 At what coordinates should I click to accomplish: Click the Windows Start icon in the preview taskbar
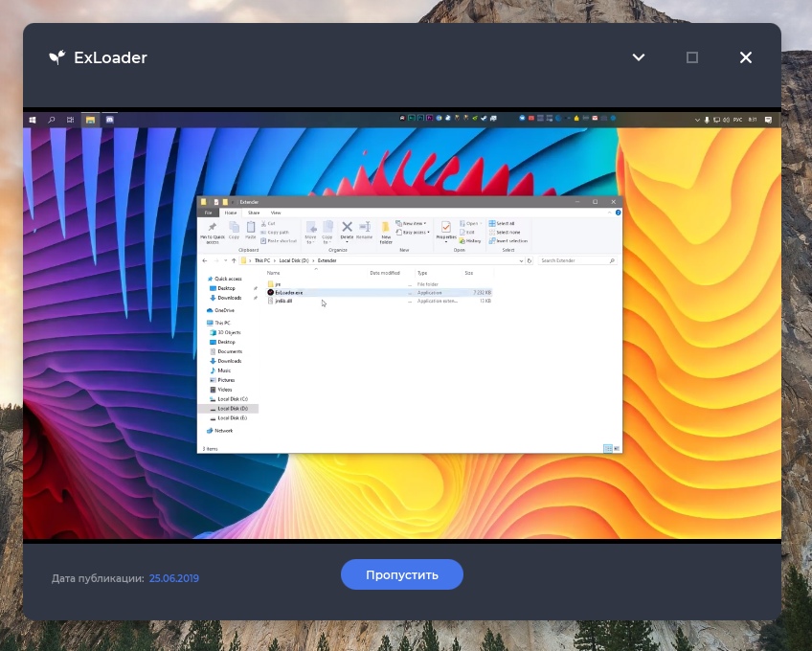point(33,120)
